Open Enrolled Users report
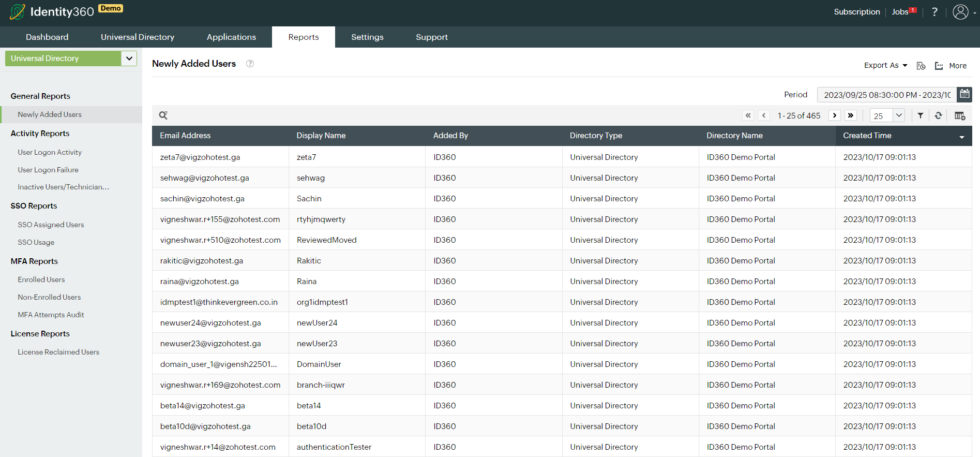Image resolution: width=980 pixels, height=457 pixels. coord(41,279)
